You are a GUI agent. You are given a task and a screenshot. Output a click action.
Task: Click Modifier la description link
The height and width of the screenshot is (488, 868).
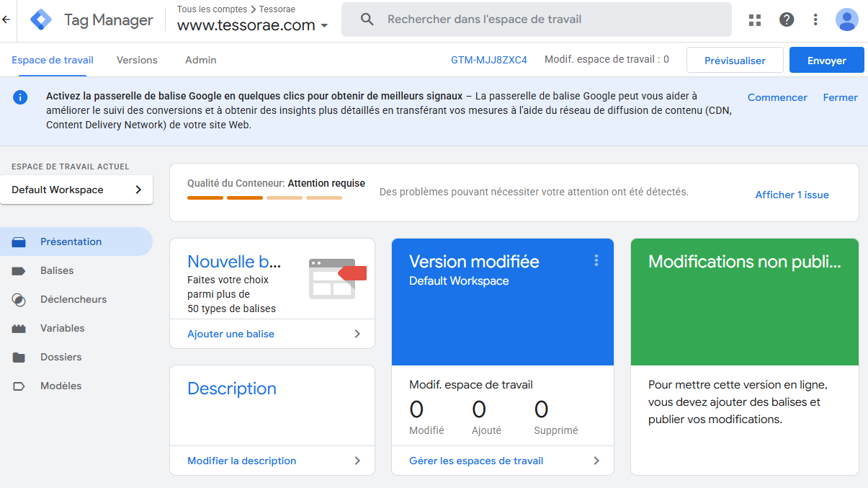241,461
